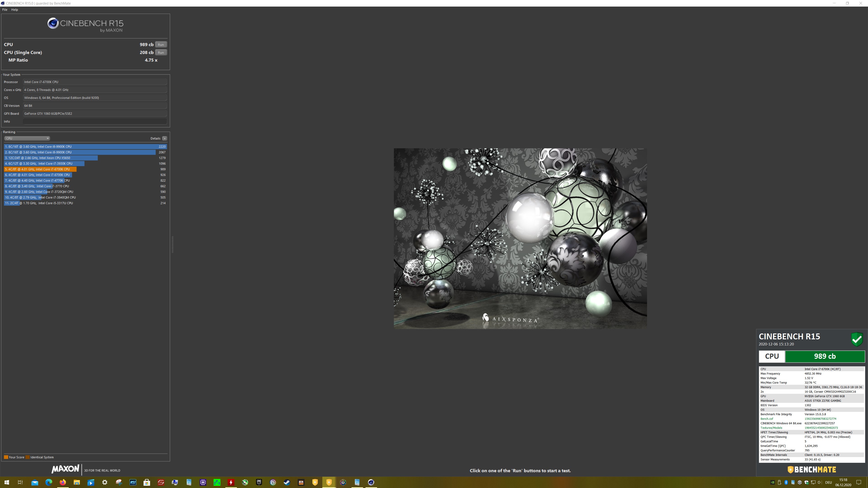The image size is (868, 488).
Task: Open the volume speaker tray icon
Action: (x=820, y=482)
